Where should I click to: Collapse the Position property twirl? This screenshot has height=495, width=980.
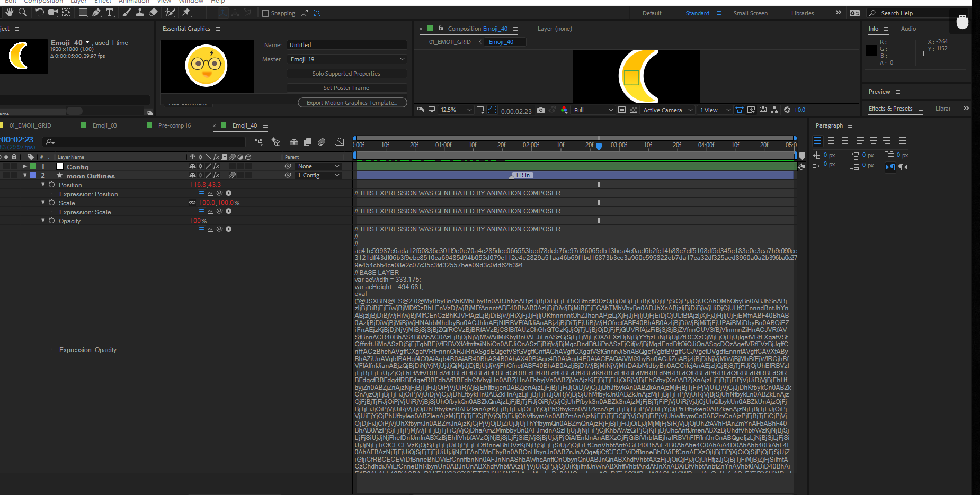43,184
